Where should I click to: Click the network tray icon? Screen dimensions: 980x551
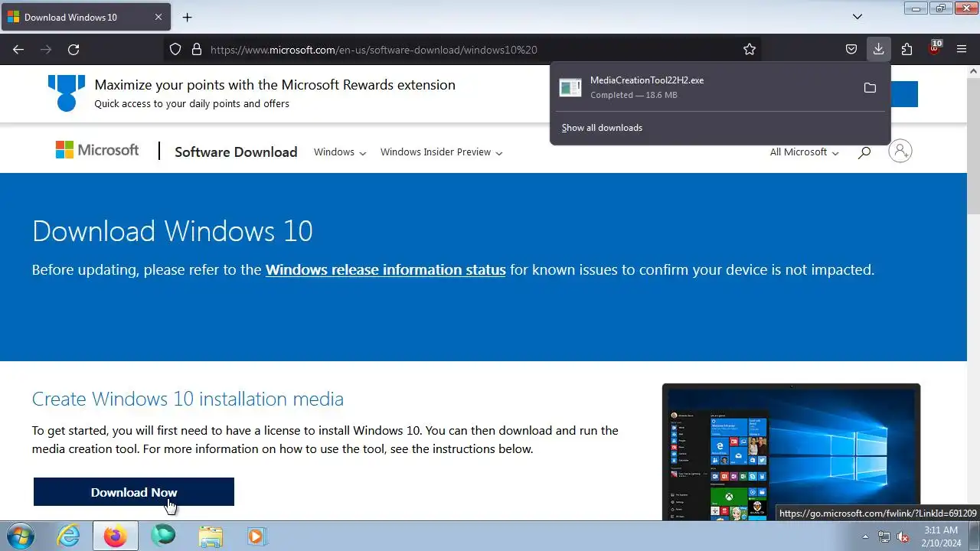tap(884, 536)
